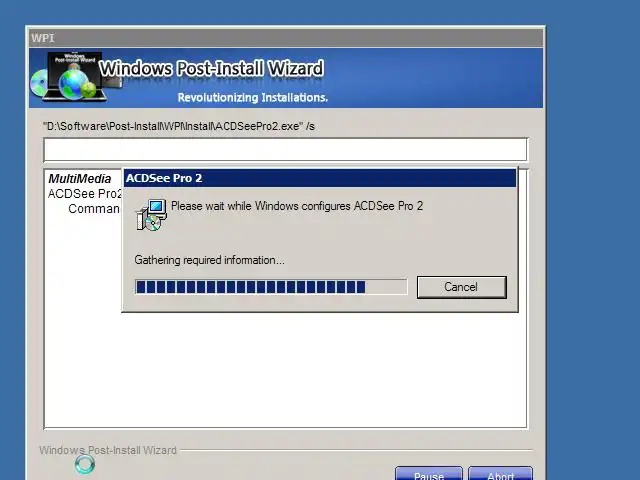This screenshot has height=480, width=640.
Task: Click the 'Windows Post-Install Wizard' banner title
Action: [211, 68]
